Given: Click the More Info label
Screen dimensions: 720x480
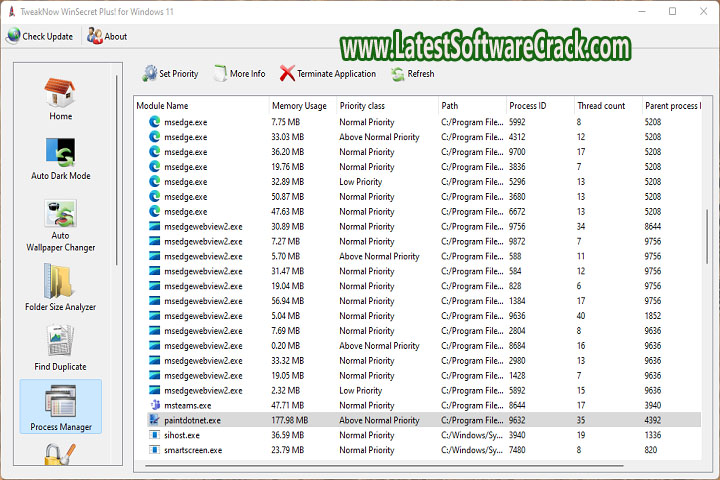Looking at the screenshot, I should pos(247,73).
